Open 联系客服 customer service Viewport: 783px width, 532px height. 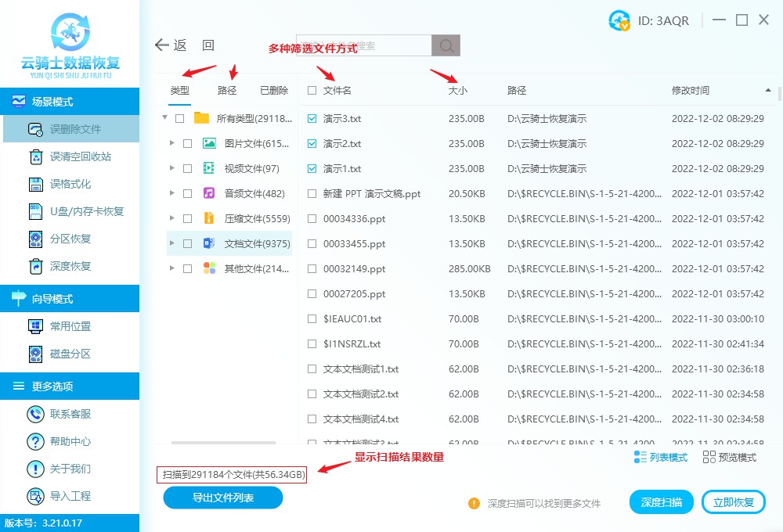(35, 414)
